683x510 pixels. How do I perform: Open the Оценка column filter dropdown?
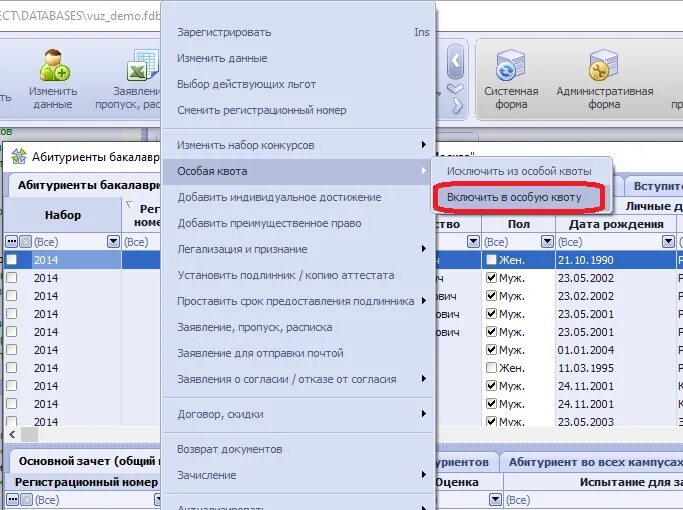point(495,500)
